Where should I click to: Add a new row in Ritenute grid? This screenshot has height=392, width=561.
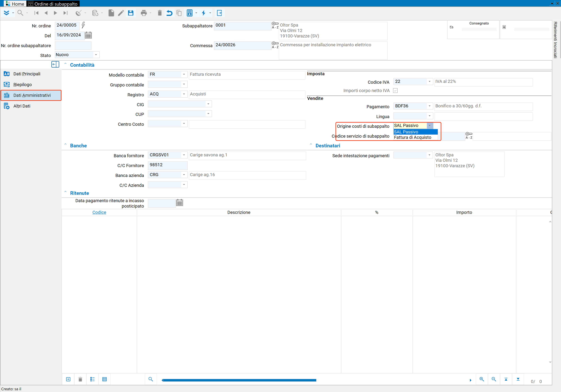pyautogui.click(x=68, y=379)
